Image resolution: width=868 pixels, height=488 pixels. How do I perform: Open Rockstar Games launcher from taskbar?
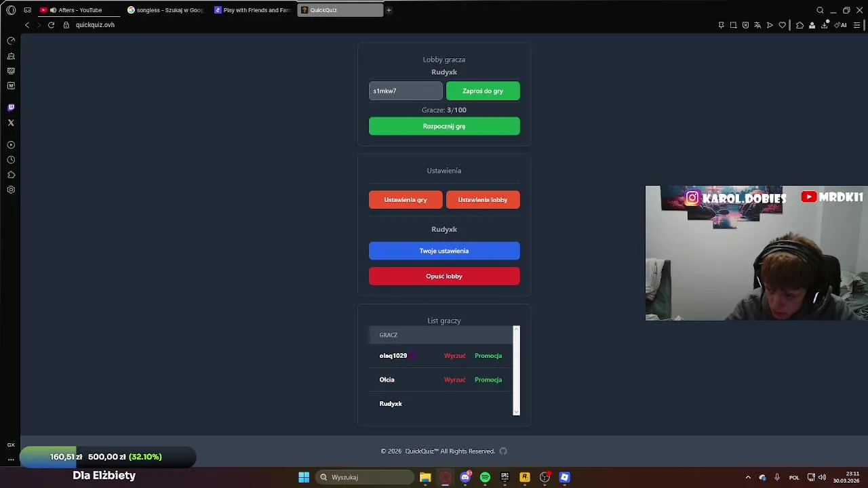click(x=525, y=477)
